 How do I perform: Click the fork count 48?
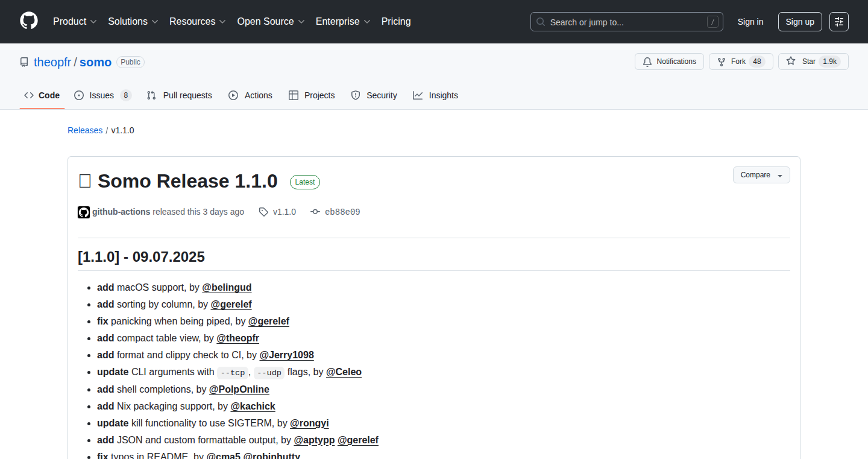[x=758, y=62]
